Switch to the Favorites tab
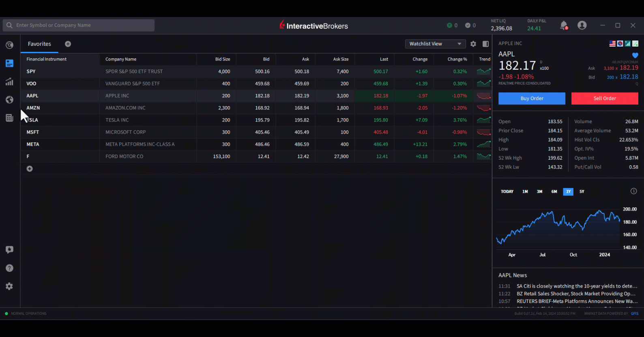The image size is (644, 337). (39, 44)
